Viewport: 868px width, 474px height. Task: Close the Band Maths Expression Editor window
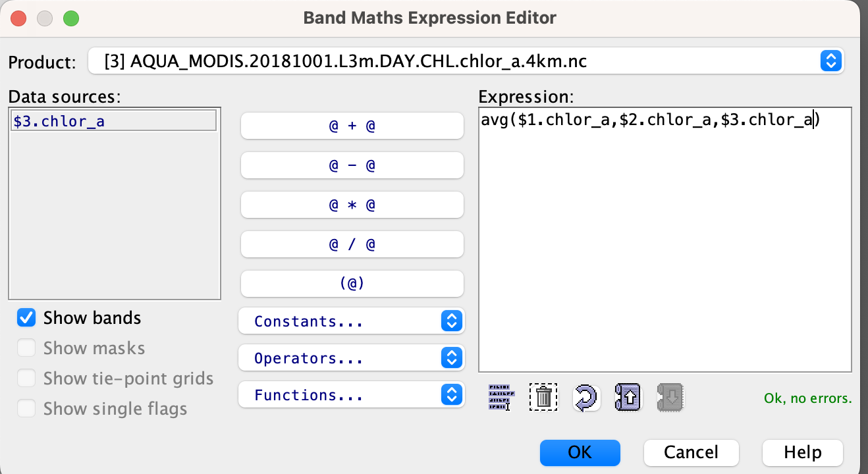coord(18,18)
